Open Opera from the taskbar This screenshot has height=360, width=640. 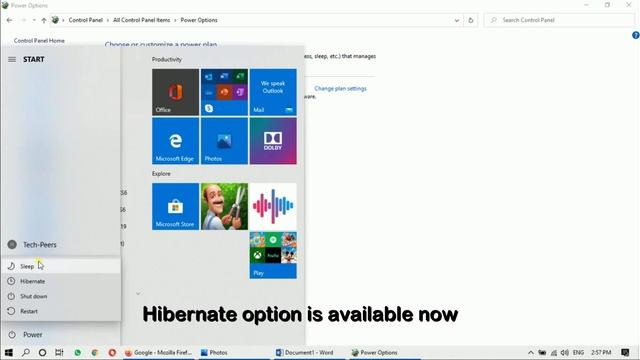[112, 352]
